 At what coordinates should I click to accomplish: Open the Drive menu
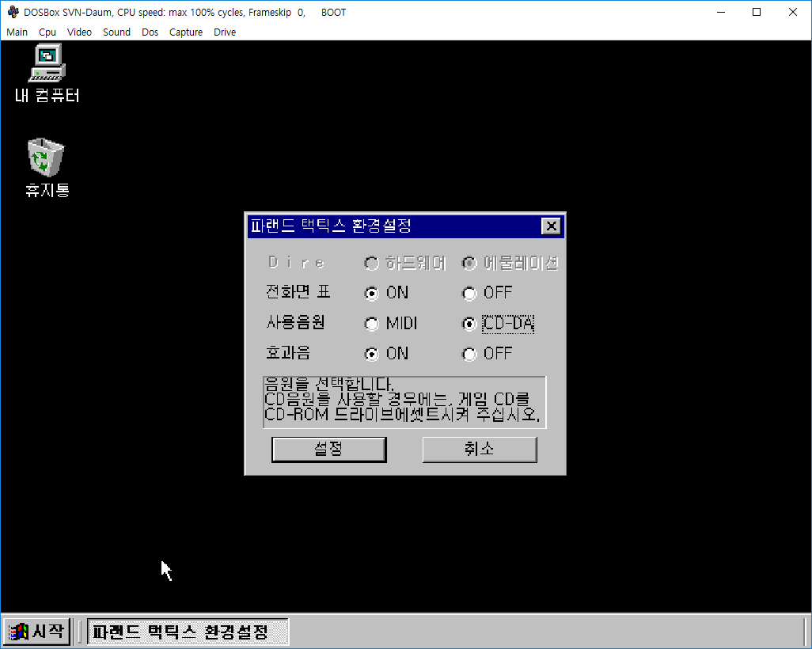click(x=225, y=32)
